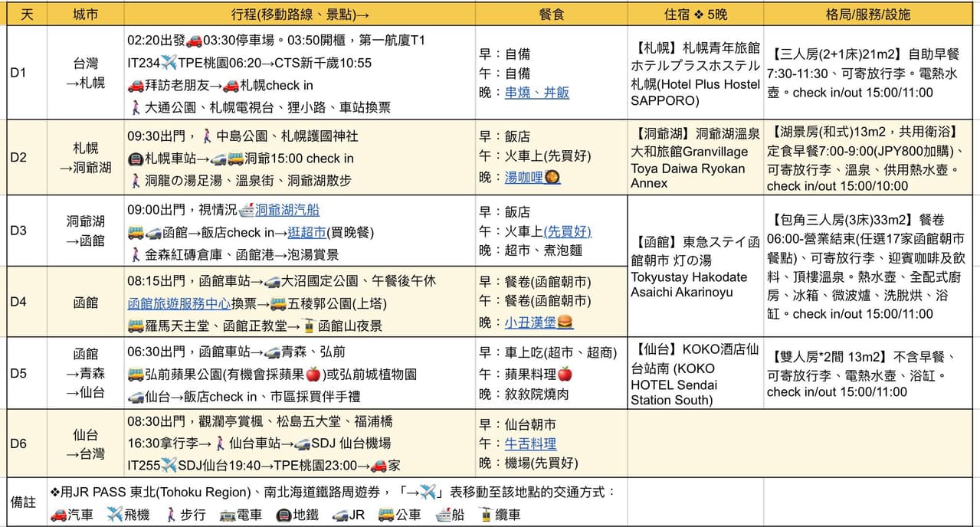Open the 洞爺湖汽船 link
The height and width of the screenshot is (527, 980).
pos(287,209)
